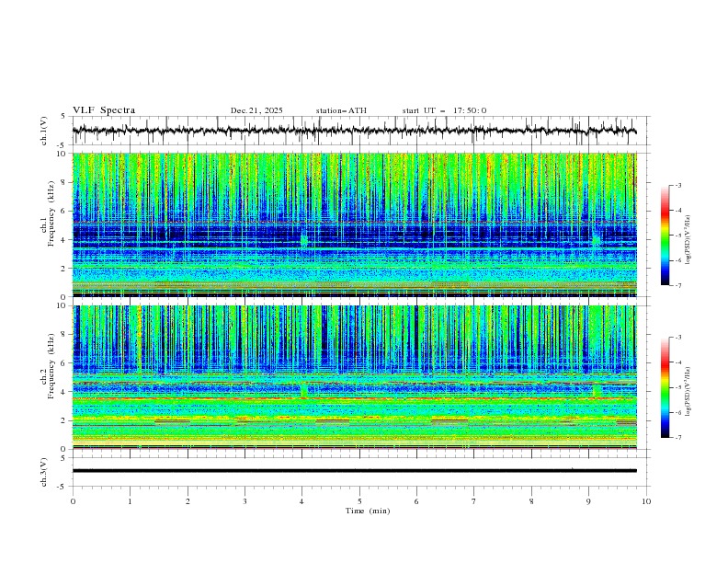This screenshot has width=728, height=563.
Task: Click tick label '3' on the Time axis
Action: click(x=245, y=501)
